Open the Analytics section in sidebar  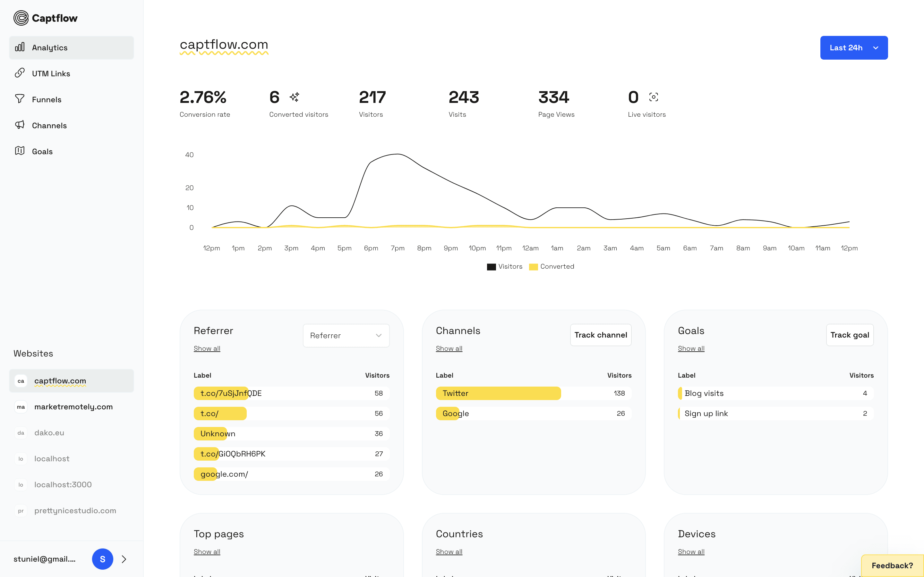tap(50, 47)
